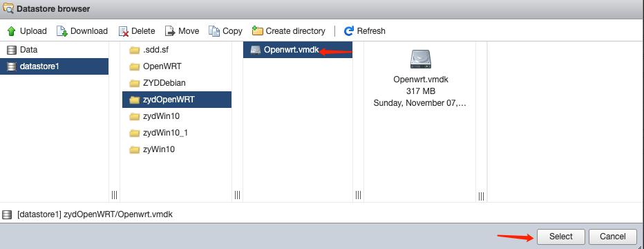This screenshot has height=249, width=644.
Task: Click the zydWin10 folder icon
Action: (134, 116)
